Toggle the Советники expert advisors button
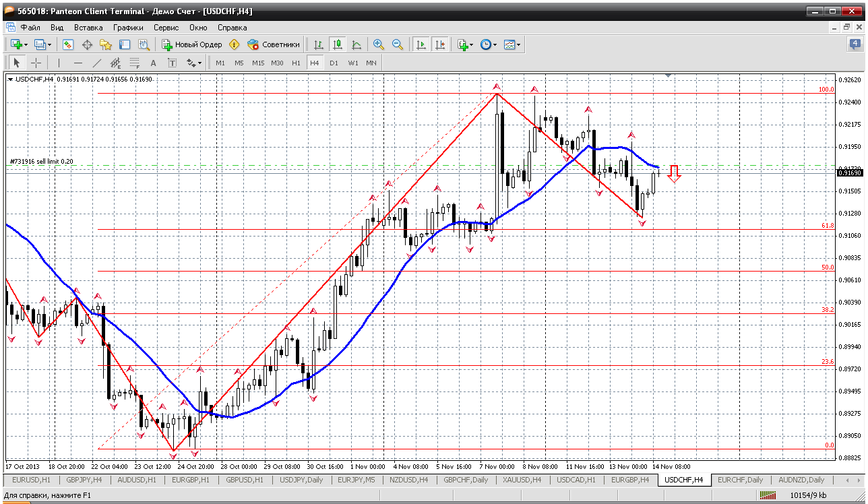Viewport: 868px width, 504px height. click(274, 44)
